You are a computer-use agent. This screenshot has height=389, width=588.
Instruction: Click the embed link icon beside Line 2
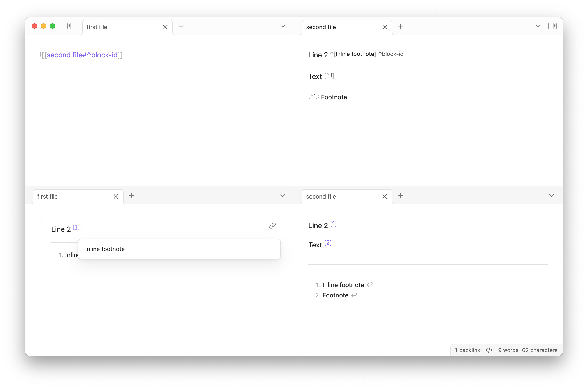272,226
